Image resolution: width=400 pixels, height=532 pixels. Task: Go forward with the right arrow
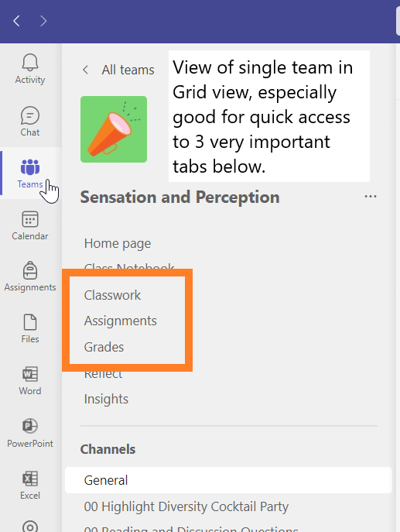pos(43,21)
